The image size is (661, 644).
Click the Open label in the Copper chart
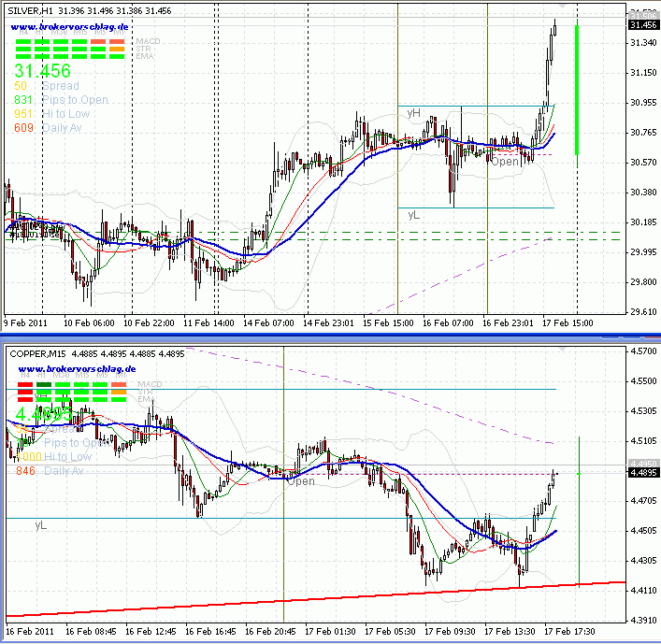[x=301, y=481]
